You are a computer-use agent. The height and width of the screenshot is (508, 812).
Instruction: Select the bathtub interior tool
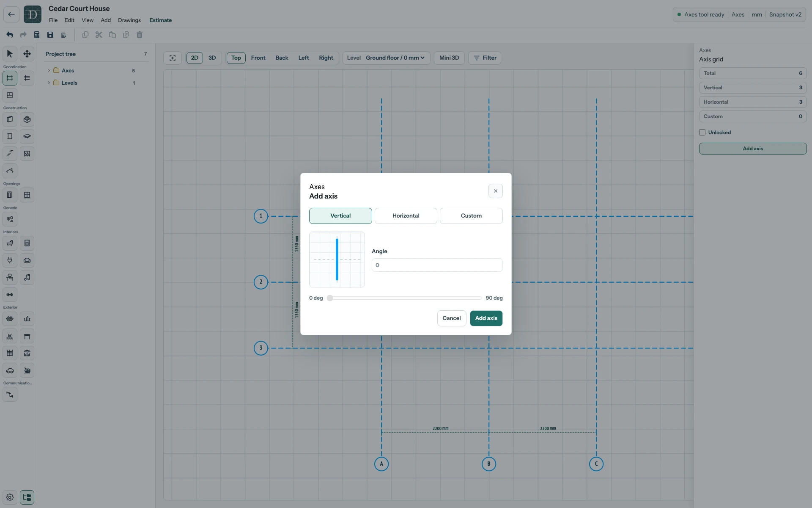[10, 243]
